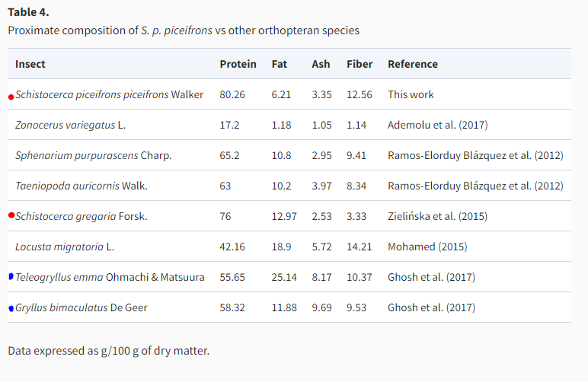The image size is (588, 382).
Task: Open the Ghosh reference in the Teleogryllus emma row
Action: pyautogui.click(x=431, y=277)
